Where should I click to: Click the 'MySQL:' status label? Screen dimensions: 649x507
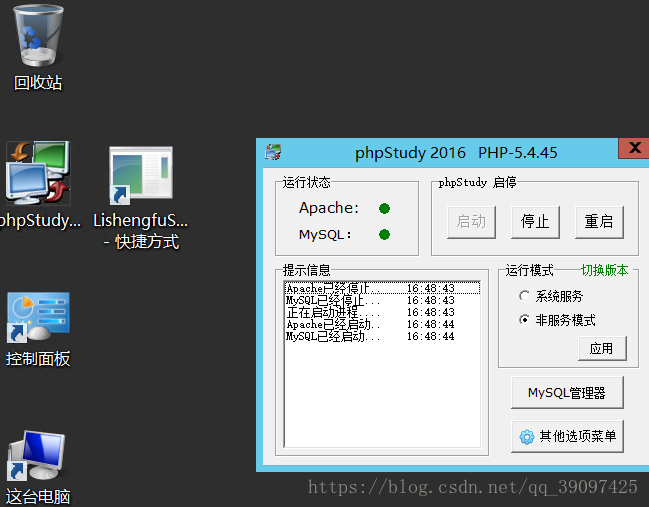[325, 235]
